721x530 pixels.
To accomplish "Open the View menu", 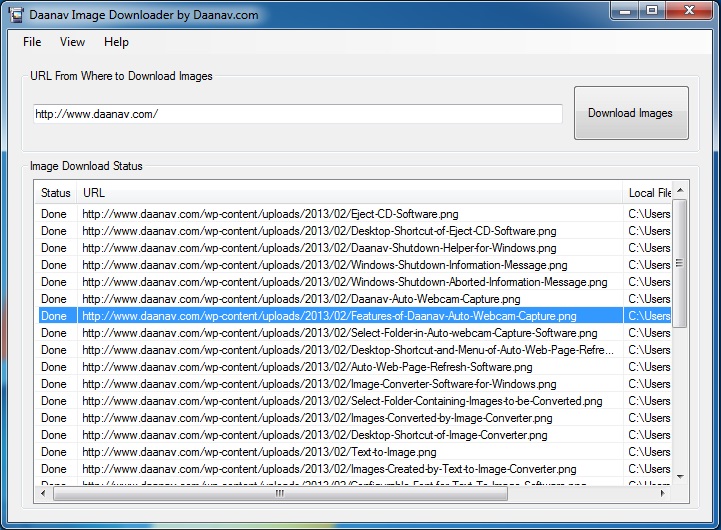I will tap(72, 42).
